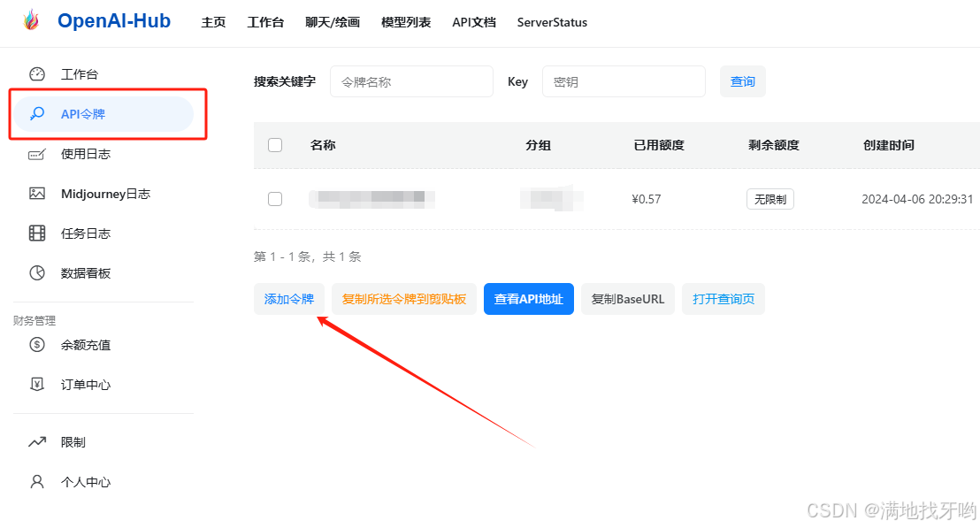Image resolution: width=980 pixels, height=528 pixels.
Task: Click the 查询 search button
Action: click(742, 81)
